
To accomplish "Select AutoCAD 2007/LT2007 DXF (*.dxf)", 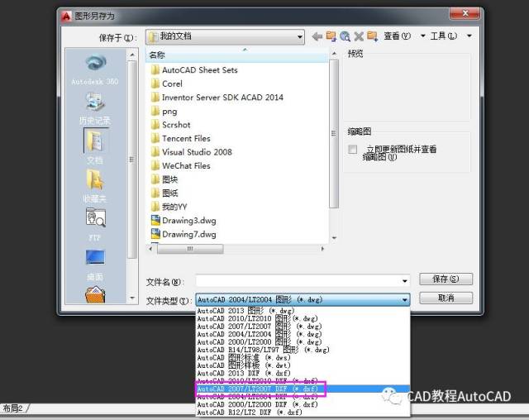I will (303, 389).
